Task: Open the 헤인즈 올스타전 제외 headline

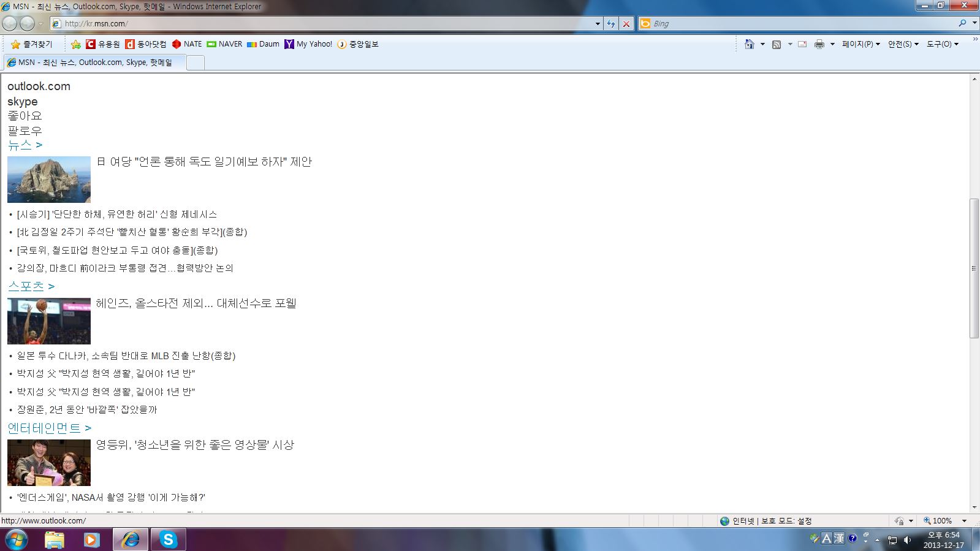Action: point(196,303)
